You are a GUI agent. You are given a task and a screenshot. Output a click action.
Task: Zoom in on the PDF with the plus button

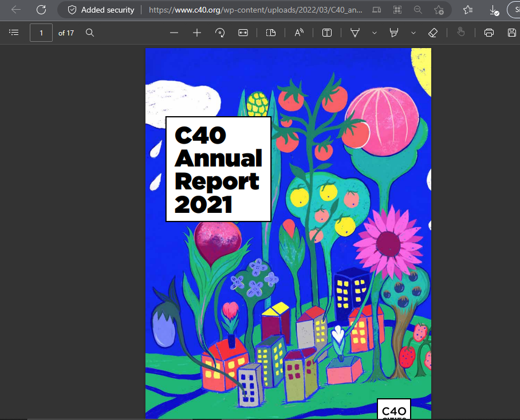pos(197,33)
